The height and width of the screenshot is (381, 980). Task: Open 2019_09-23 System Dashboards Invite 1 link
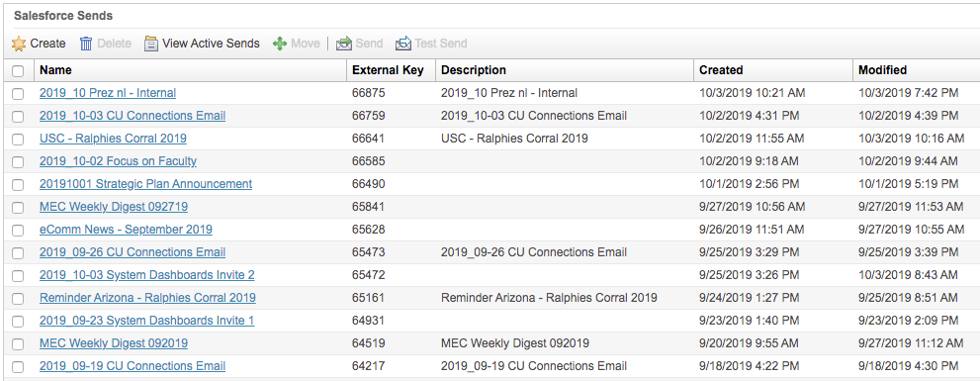147,321
